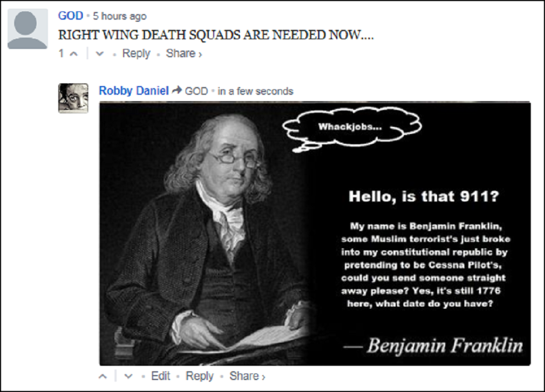This screenshot has height=392, width=545.
Task: Edit Robby Daniel's reply
Action: [161, 376]
